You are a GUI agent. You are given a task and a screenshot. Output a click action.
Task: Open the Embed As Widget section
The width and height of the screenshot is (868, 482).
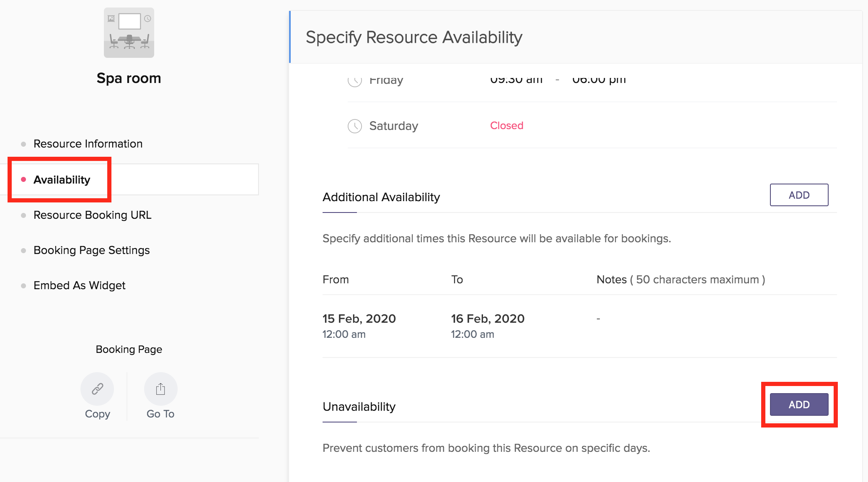pyautogui.click(x=79, y=285)
